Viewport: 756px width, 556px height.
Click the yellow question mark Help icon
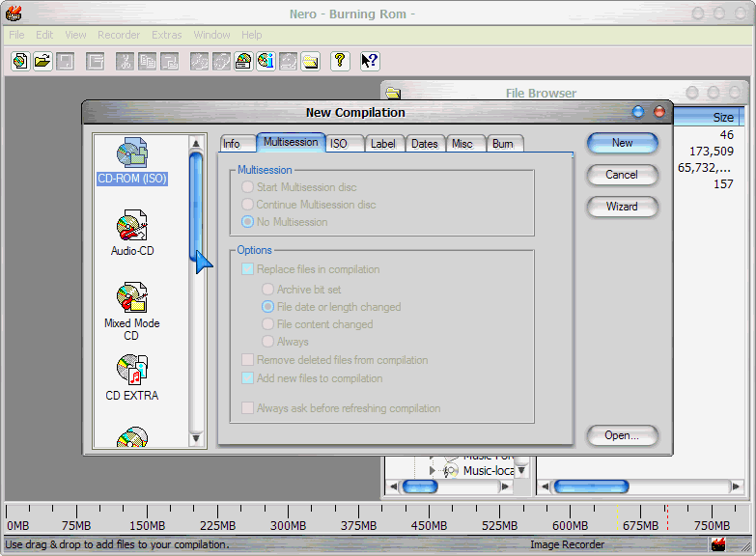(340, 61)
